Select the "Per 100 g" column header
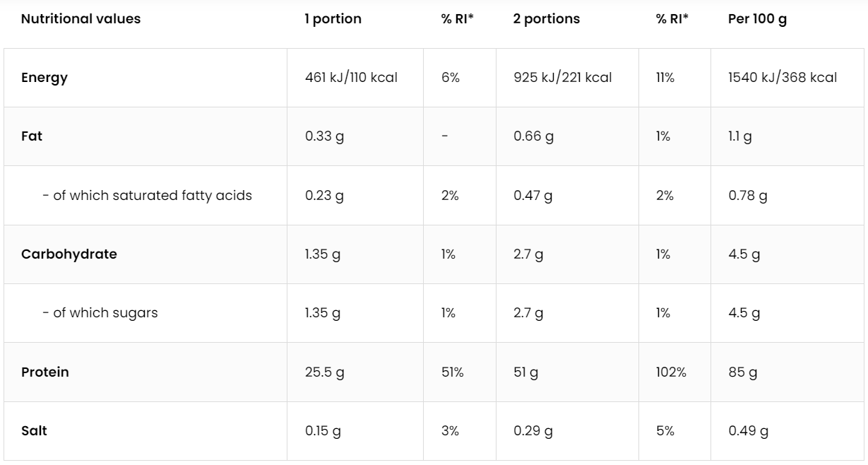Viewport: 868px width, 465px height. pyautogui.click(x=757, y=19)
